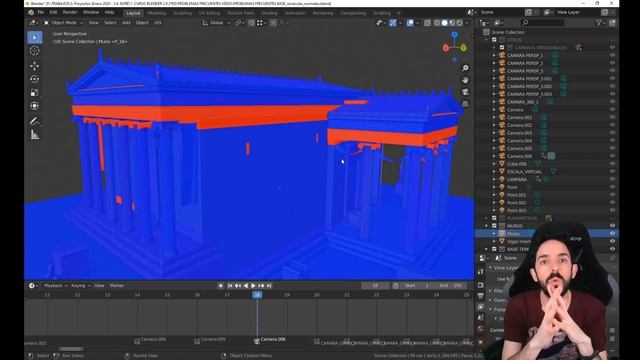Click the Blender logo menu icon
Image resolution: width=640 pixels, height=360 pixels.
coord(31,12)
